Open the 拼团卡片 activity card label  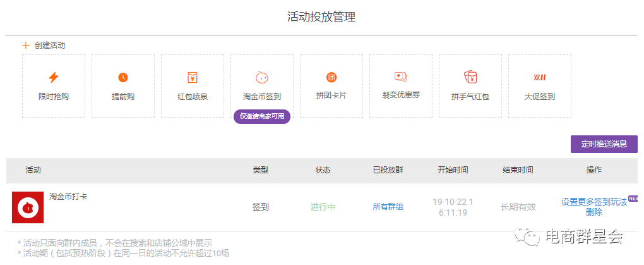[331, 95]
